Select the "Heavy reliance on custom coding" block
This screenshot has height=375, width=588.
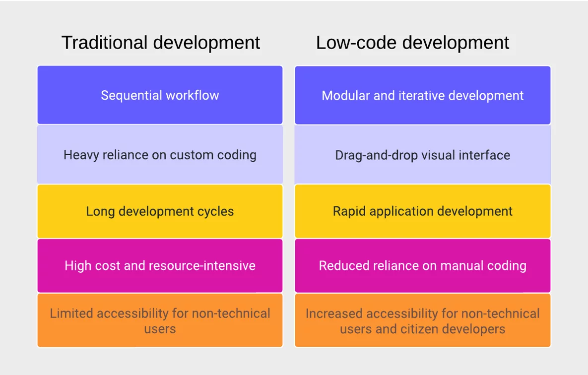(160, 155)
